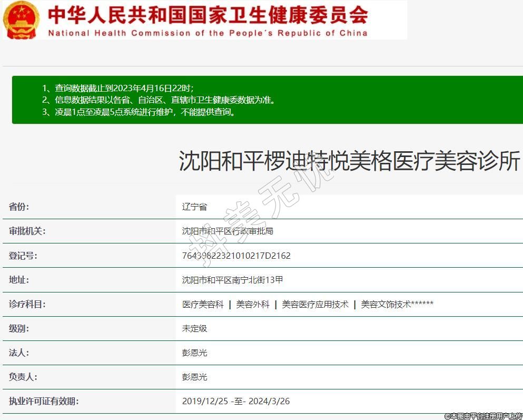The image size is (523, 420).
Task: Click the 未定级 level value
Action: click(194, 328)
